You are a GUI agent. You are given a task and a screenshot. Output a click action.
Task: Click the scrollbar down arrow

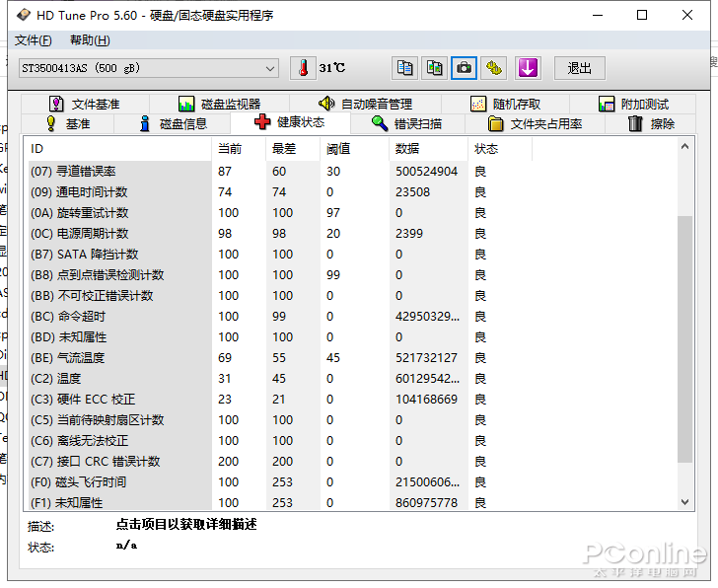tap(685, 502)
